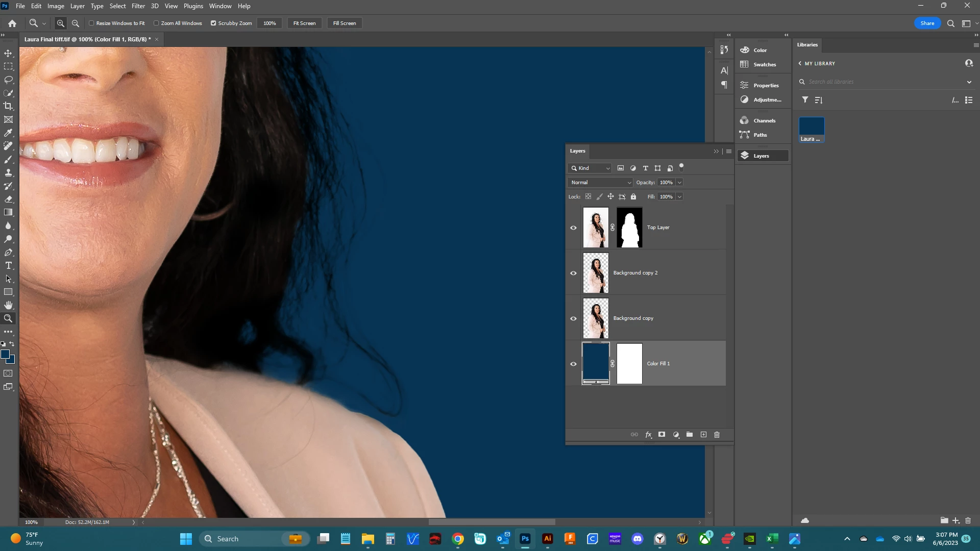Select the Background copy 2 layer thumbnail
Viewport: 980px width, 551px height.
596,273
